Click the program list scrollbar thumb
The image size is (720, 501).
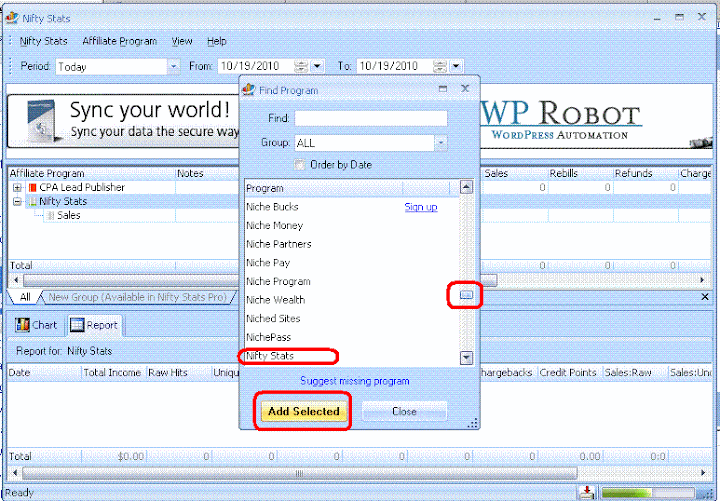click(x=466, y=295)
